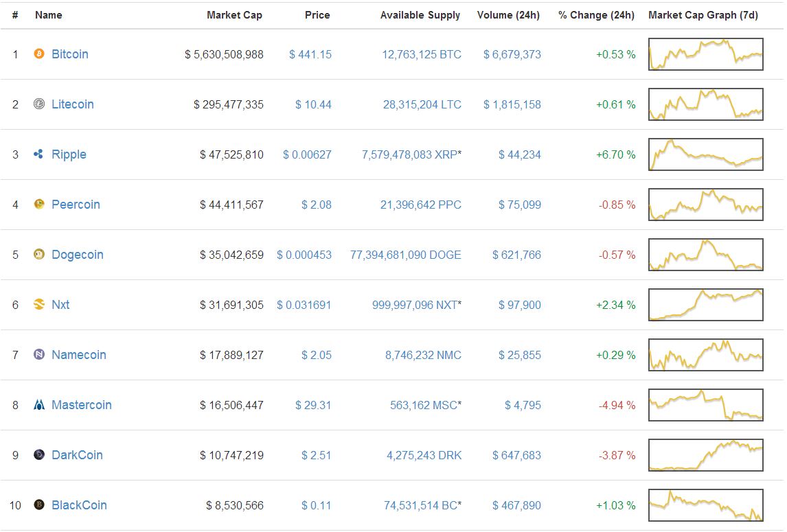
Task: Sort by the Name column header
Action: (x=49, y=15)
